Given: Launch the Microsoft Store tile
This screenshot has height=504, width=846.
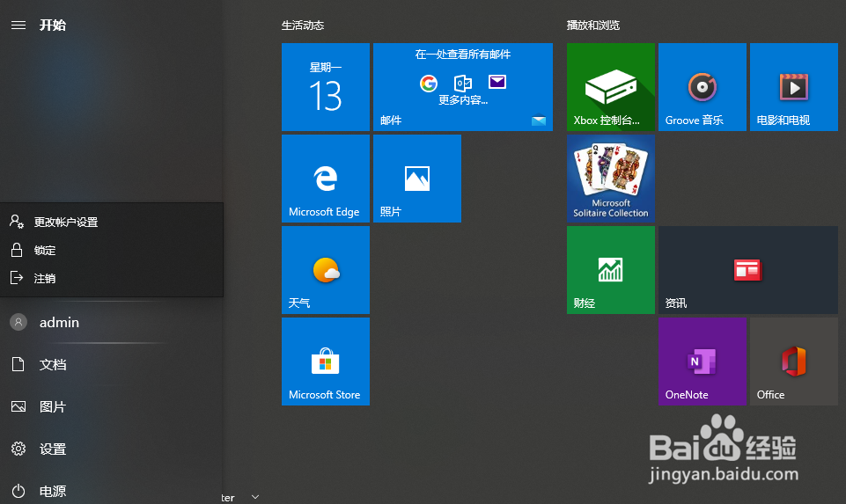Looking at the screenshot, I should pos(326,362).
